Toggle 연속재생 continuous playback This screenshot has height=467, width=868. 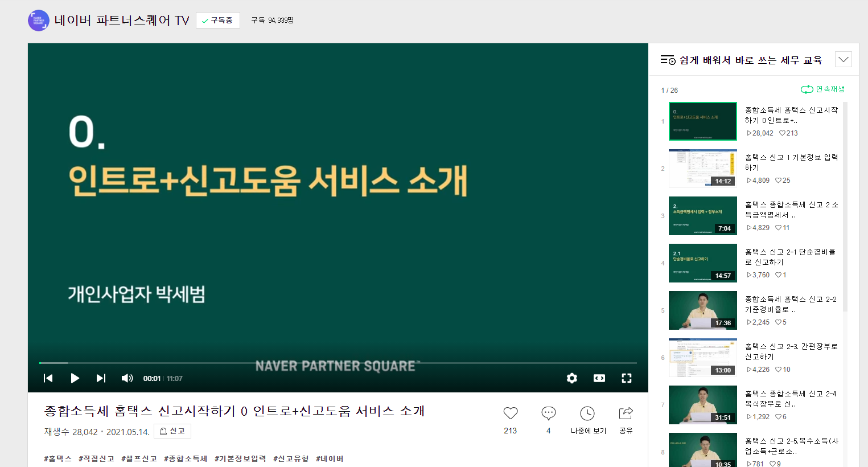[x=822, y=89]
